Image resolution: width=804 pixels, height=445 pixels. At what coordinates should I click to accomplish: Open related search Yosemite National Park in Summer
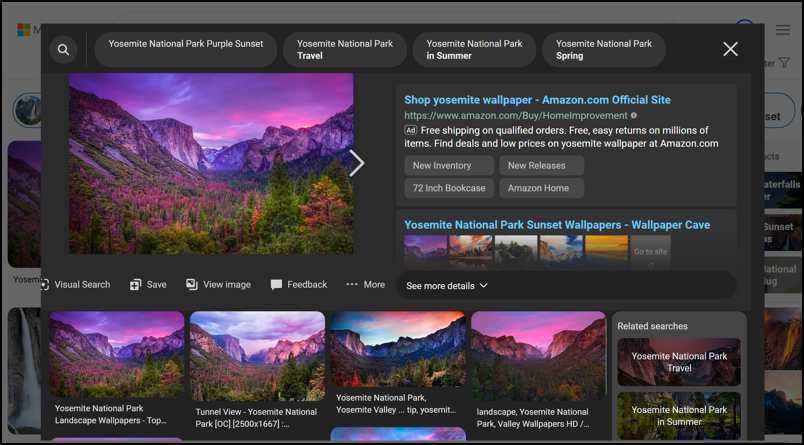click(679, 416)
